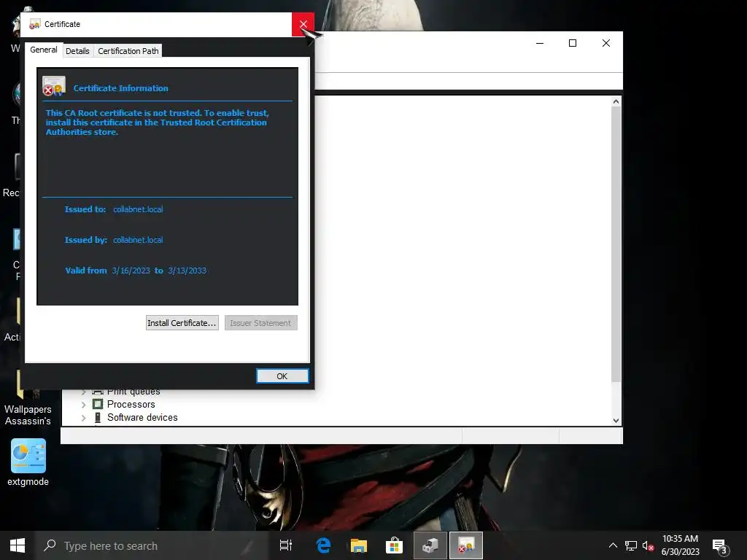Click scroll-down arrow in background window

pyautogui.click(x=616, y=421)
